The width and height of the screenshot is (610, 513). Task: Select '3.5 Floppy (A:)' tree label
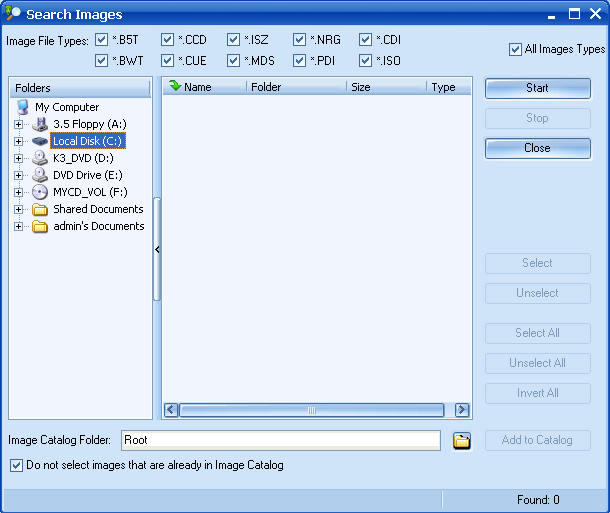pyautogui.click(x=90, y=124)
